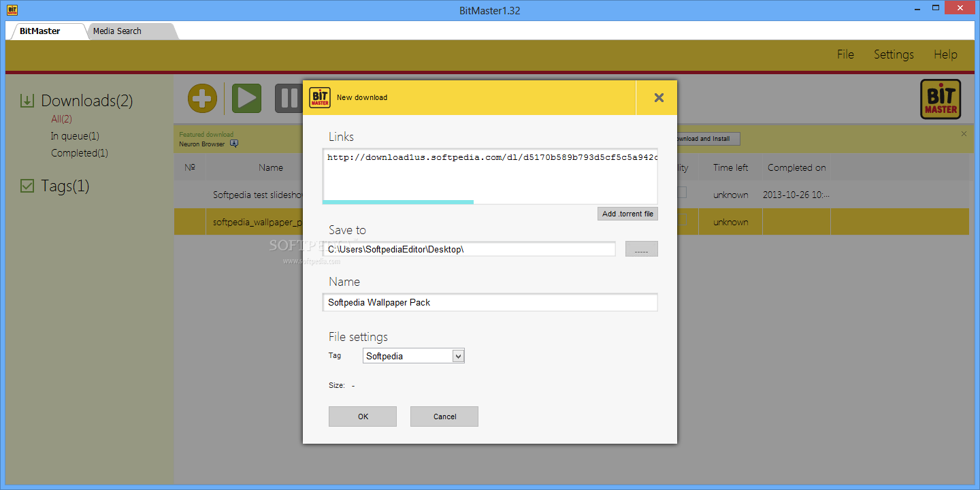Click the Completed on column header

coord(797,167)
